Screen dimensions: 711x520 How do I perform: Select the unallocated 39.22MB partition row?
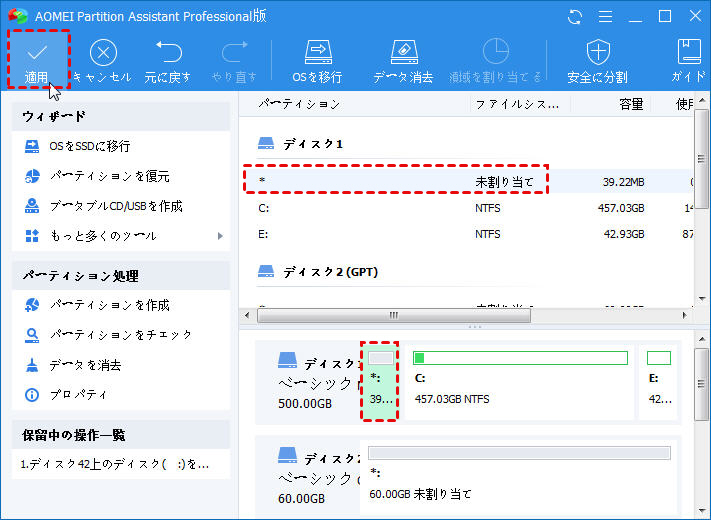click(400, 181)
